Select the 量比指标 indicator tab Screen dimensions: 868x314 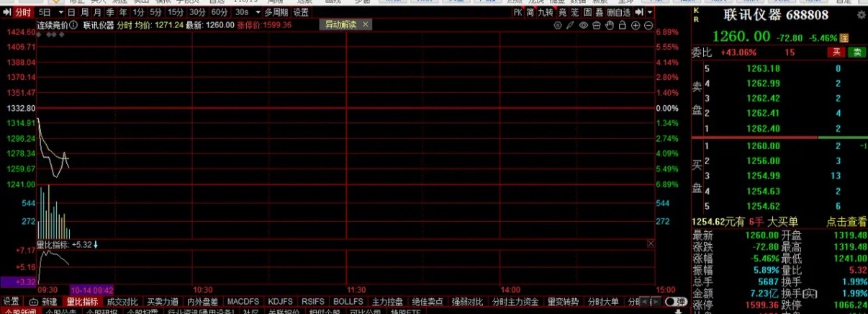tap(82, 301)
